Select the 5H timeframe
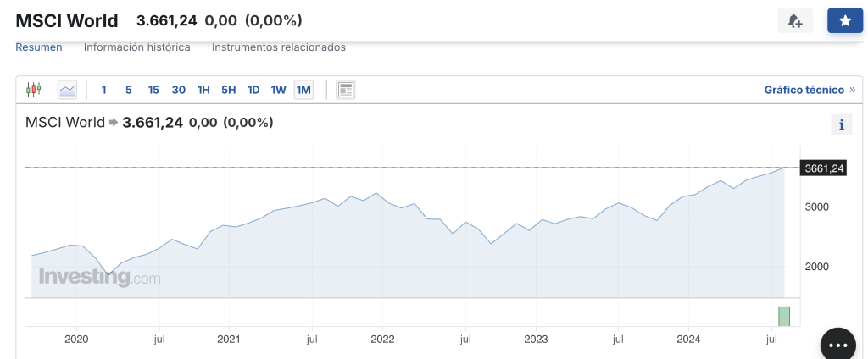Image resolution: width=868 pixels, height=359 pixels. 229,90
